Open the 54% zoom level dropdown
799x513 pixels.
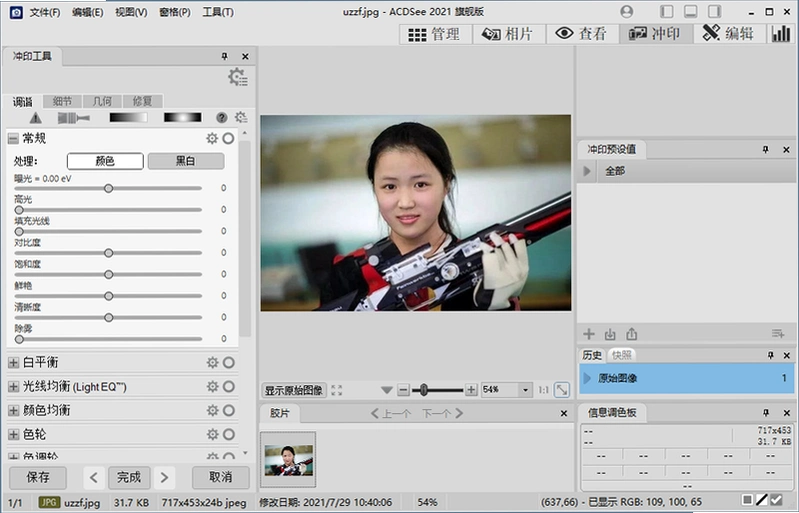(x=525, y=390)
